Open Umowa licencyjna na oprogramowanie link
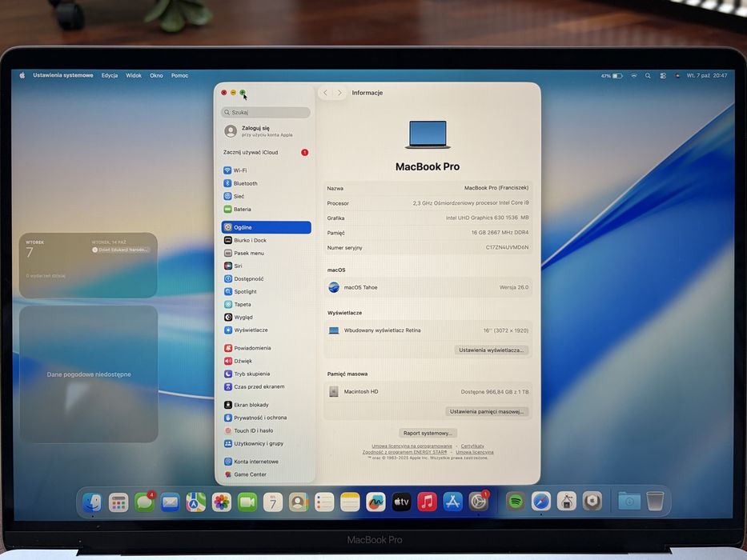This screenshot has width=747, height=560. (x=412, y=446)
